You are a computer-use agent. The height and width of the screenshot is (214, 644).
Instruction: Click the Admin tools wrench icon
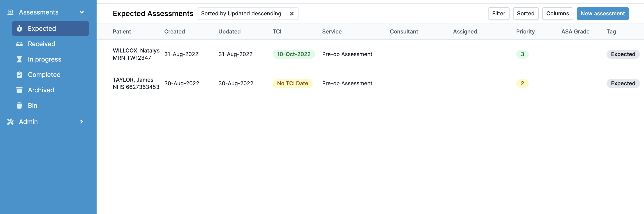10,122
